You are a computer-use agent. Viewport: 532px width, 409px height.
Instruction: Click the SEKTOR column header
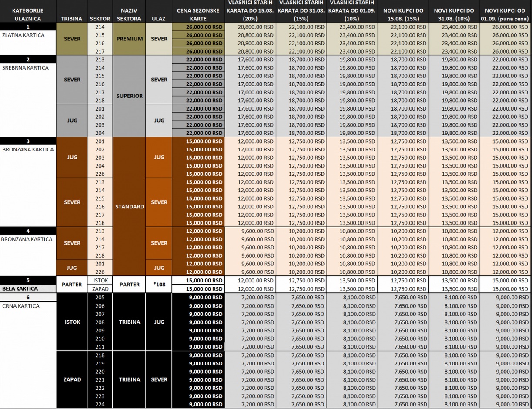(100, 19)
